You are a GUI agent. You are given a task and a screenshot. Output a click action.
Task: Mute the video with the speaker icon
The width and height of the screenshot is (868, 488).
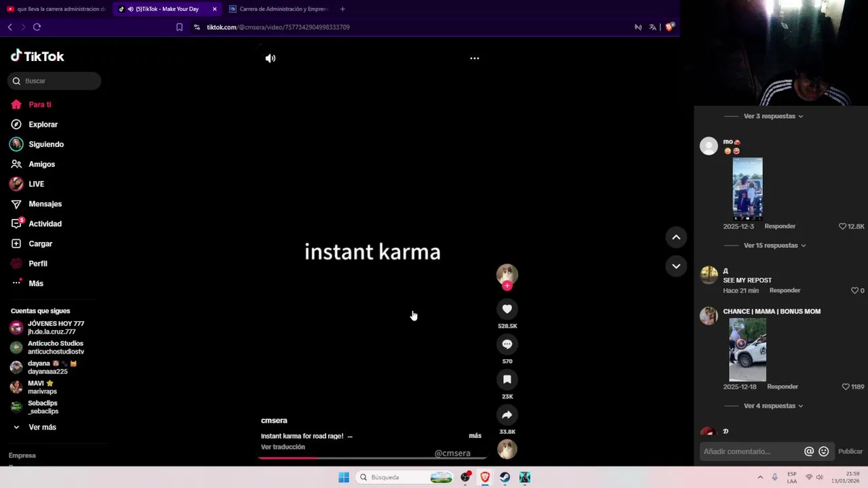[x=270, y=58]
